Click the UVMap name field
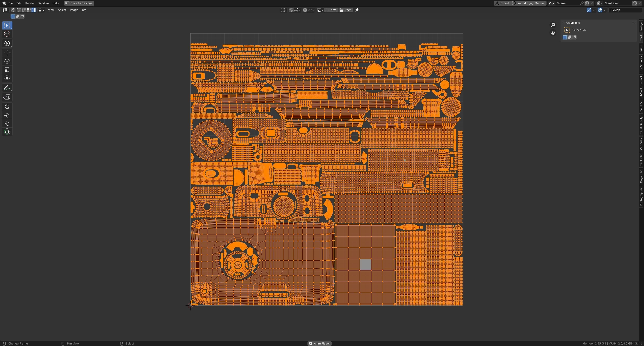644x346 pixels. click(624, 10)
